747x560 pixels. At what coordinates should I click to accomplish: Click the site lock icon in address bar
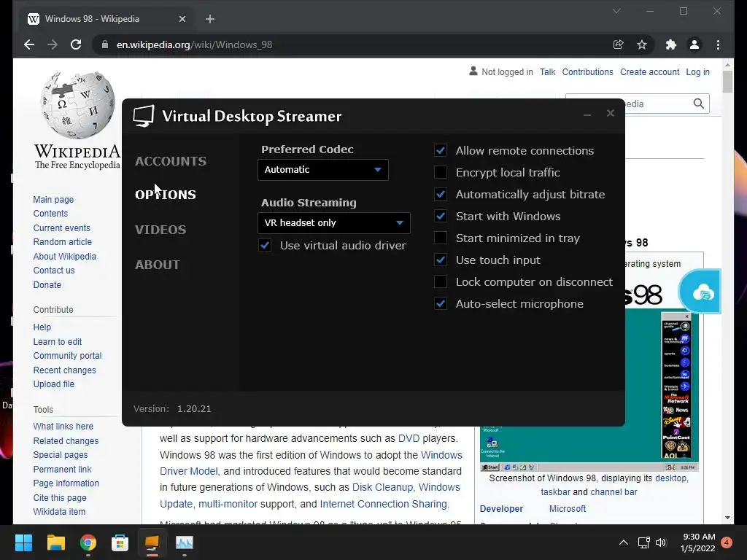(x=105, y=44)
